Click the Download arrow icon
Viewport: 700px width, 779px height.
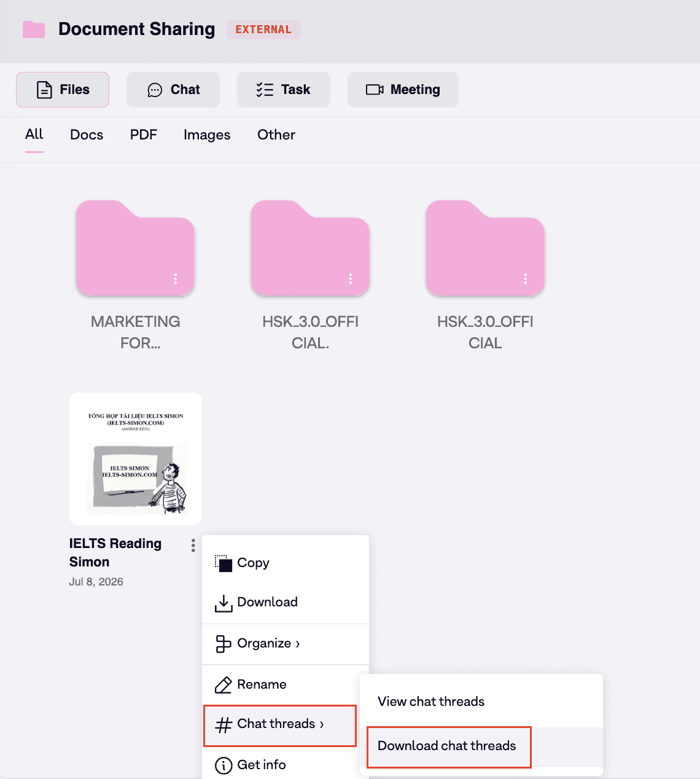[224, 603]
